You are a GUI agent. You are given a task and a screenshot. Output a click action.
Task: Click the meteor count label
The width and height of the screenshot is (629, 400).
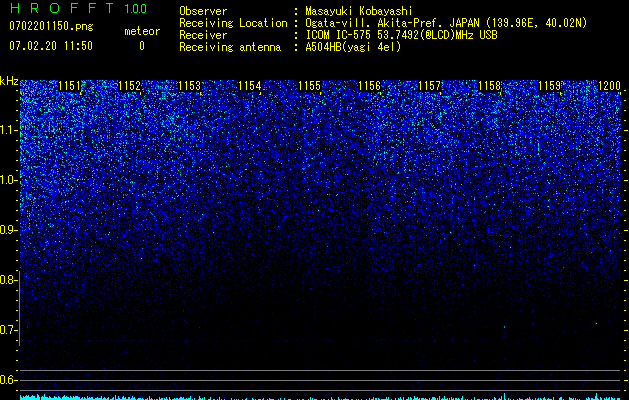142,31
